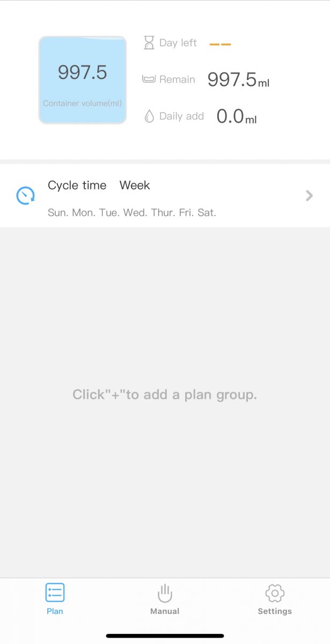This screenshot has height=644, width=330.
Task: Tap the iOS home indicator bar
Action: [x=165, y=636]
